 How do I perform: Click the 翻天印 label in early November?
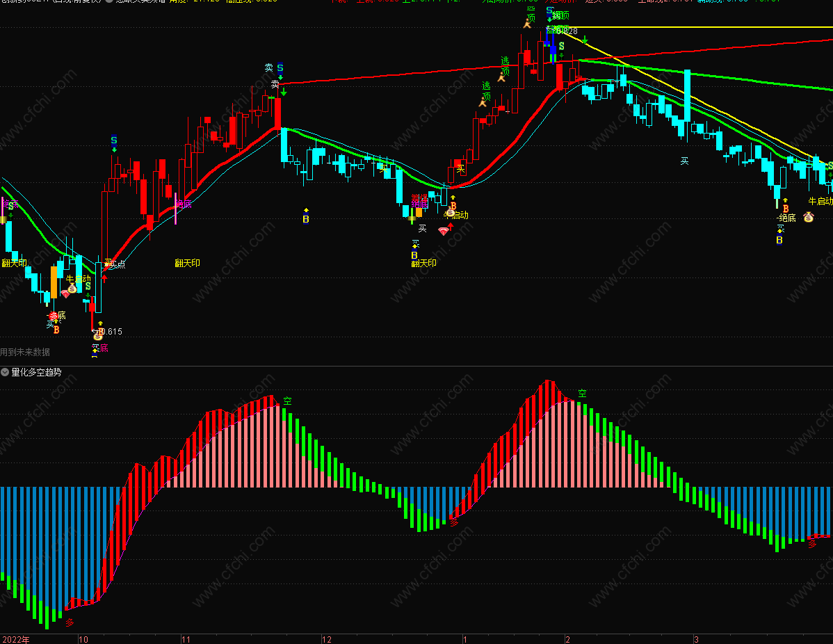(x=188, y=263)
